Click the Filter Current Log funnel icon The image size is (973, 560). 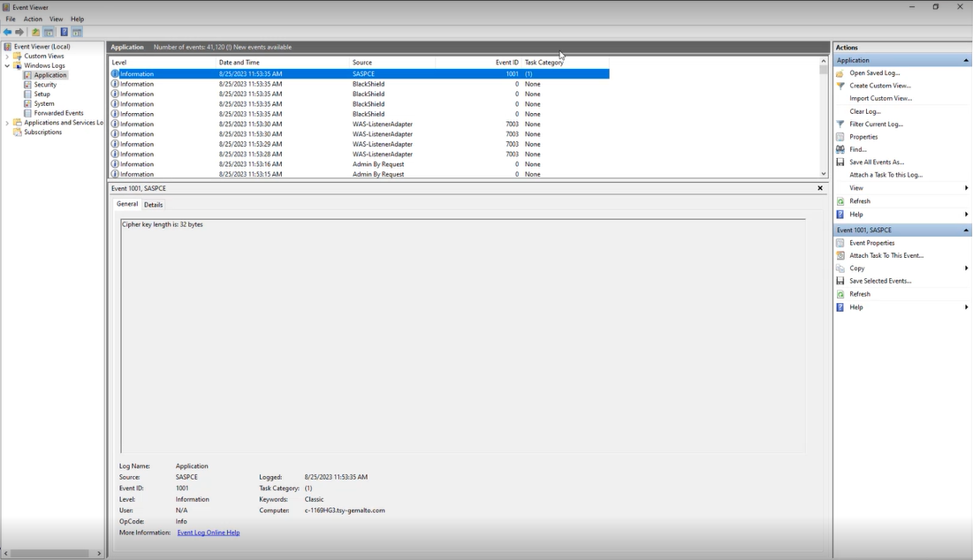coord(840,125)
